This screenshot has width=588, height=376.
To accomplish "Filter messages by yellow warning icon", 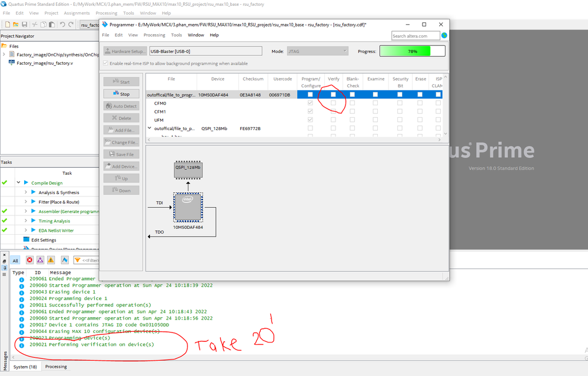I will pos(51,260).
